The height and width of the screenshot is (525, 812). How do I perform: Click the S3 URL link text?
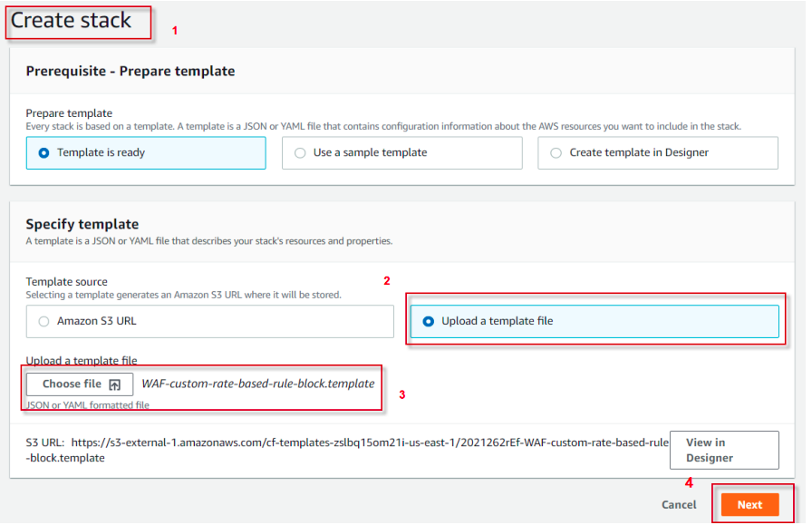pos(347,450)
